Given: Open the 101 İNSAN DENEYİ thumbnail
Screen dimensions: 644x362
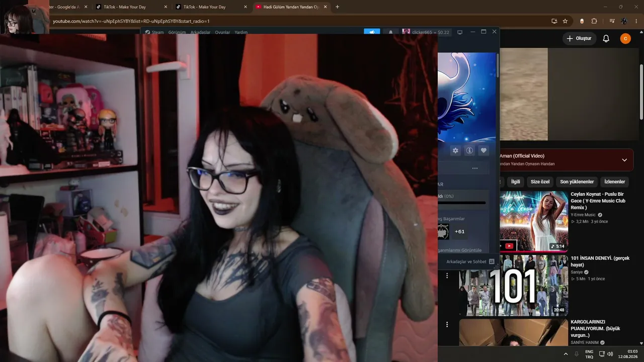Looking at the screenshot, I should click(x=513, y=285).
